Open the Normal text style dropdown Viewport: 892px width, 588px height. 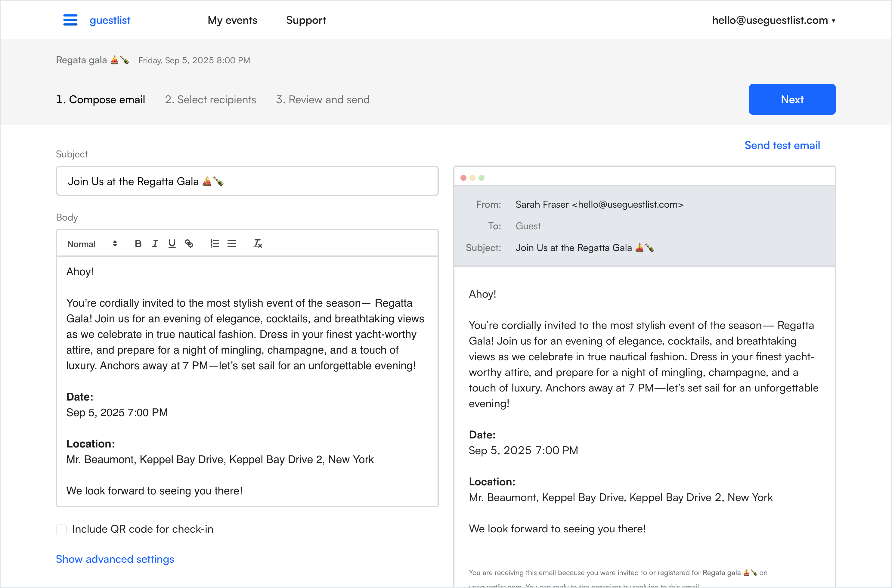tap(92, 244)
